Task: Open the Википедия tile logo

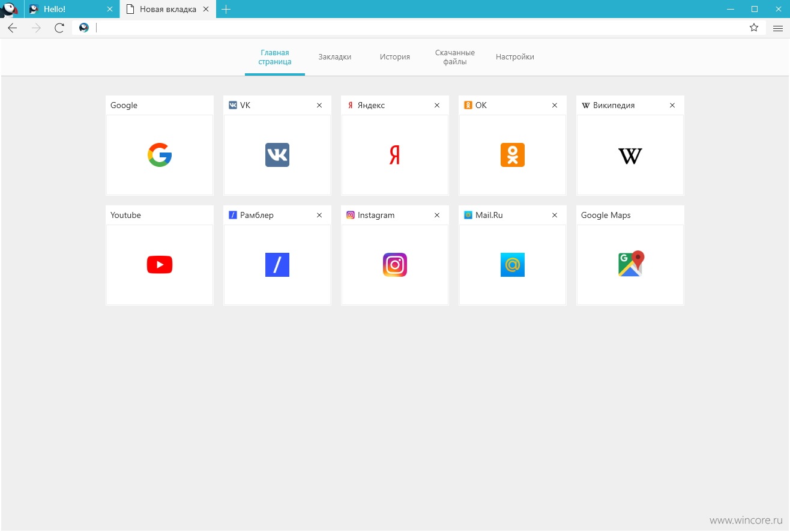Action: point(630,156)
